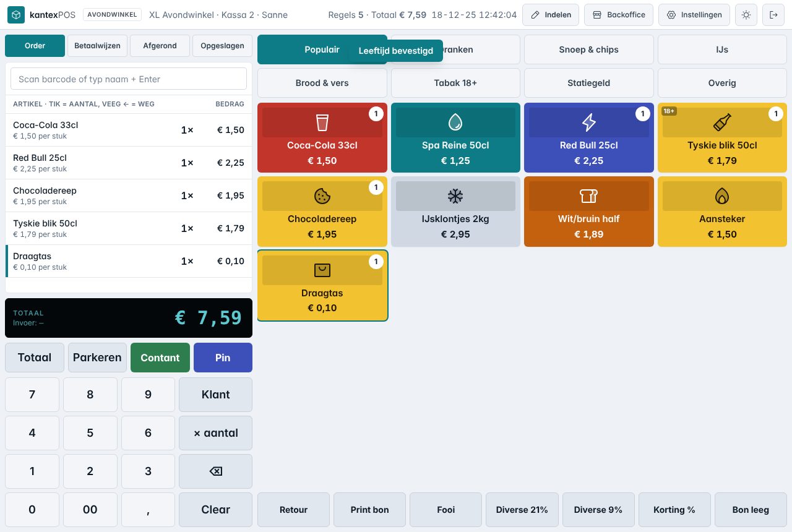Toggle light/dark theme sun icon
Screen dimensions: 792x532
click(x=746, y=15)
